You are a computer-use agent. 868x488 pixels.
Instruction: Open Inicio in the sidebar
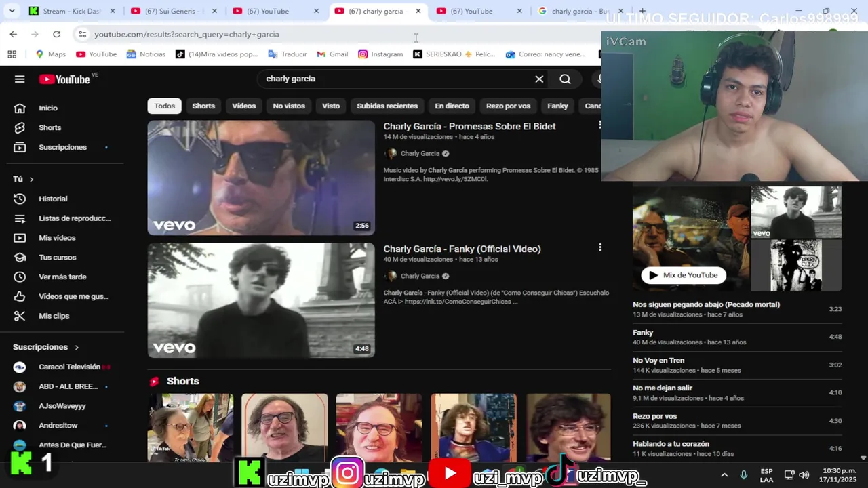[47, 108]
